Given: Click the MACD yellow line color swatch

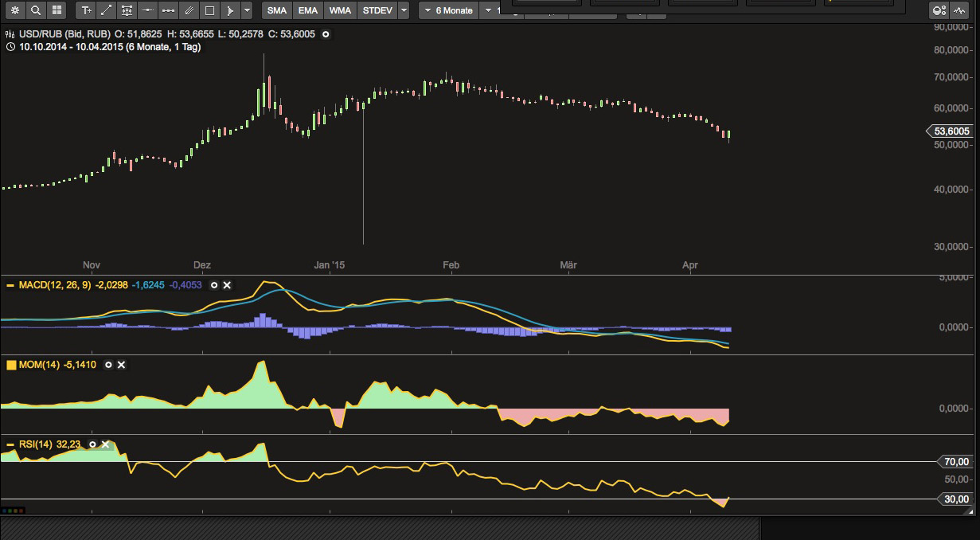Looking at the screenshot, I should pyautogui.click(x=10, y=285).
